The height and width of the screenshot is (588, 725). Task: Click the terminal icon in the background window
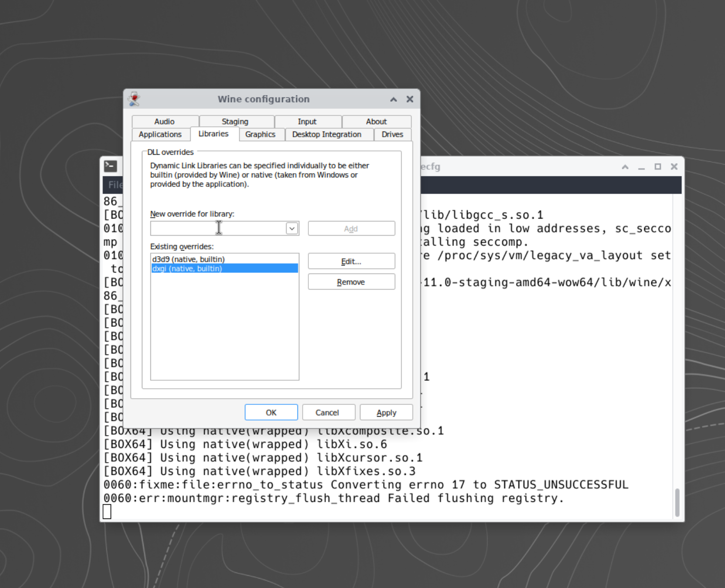[111, 166]
